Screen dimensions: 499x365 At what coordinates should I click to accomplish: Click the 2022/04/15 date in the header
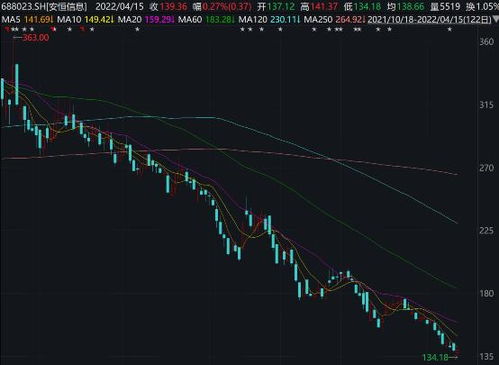click(x=119, y=6)
